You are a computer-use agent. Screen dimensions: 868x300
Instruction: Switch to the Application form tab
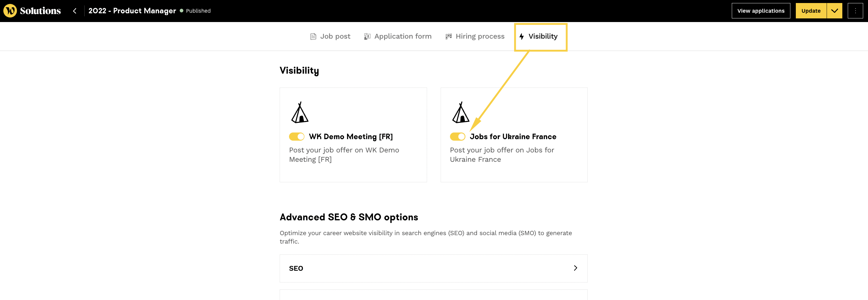(398, 36)
